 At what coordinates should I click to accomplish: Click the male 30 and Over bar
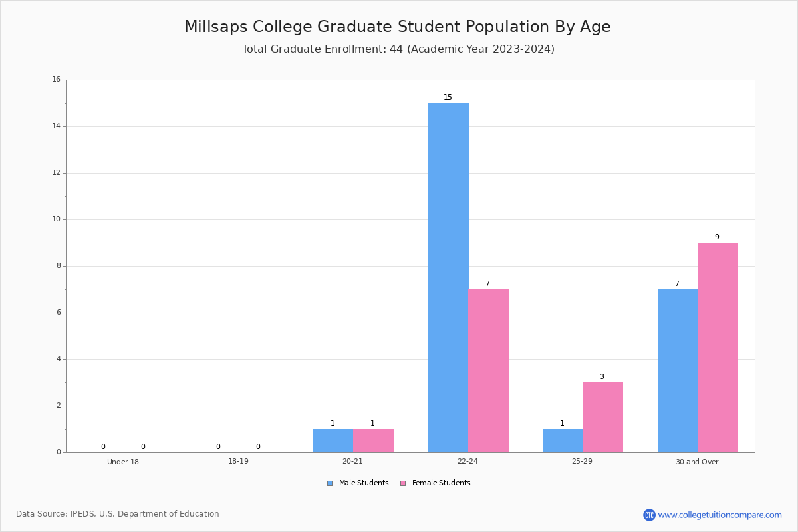tap(678, 370)
